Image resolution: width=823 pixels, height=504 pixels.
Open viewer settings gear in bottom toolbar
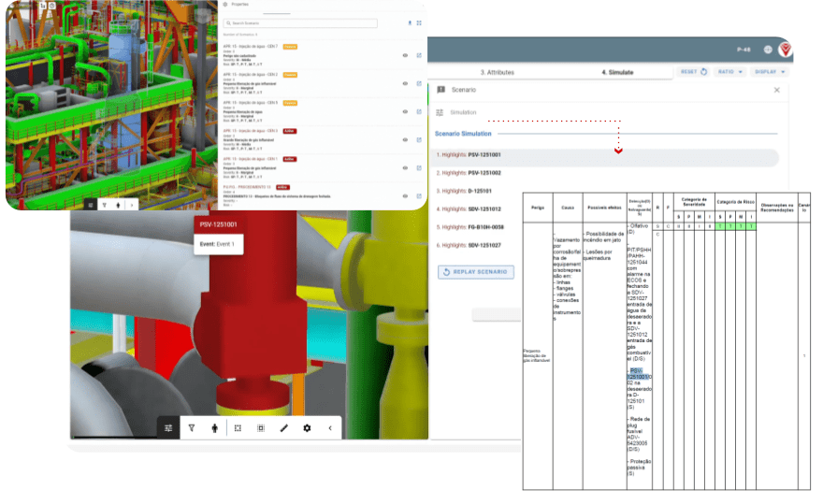point(307,428)
